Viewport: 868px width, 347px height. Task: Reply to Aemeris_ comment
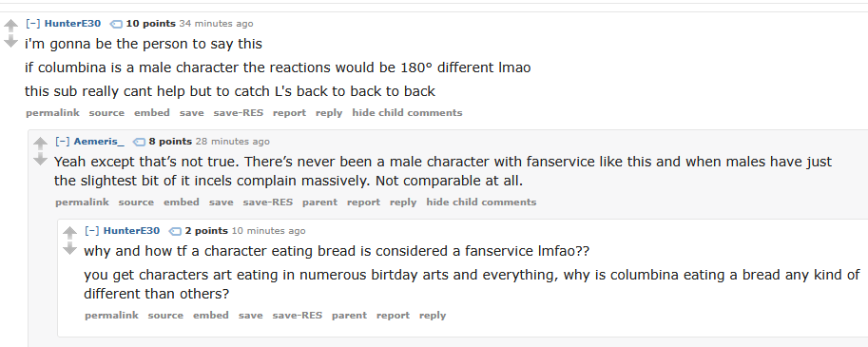[x=403, y=202]
